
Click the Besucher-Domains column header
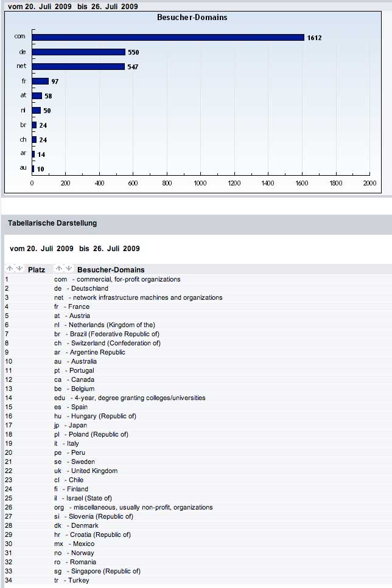tap(111, 269)
